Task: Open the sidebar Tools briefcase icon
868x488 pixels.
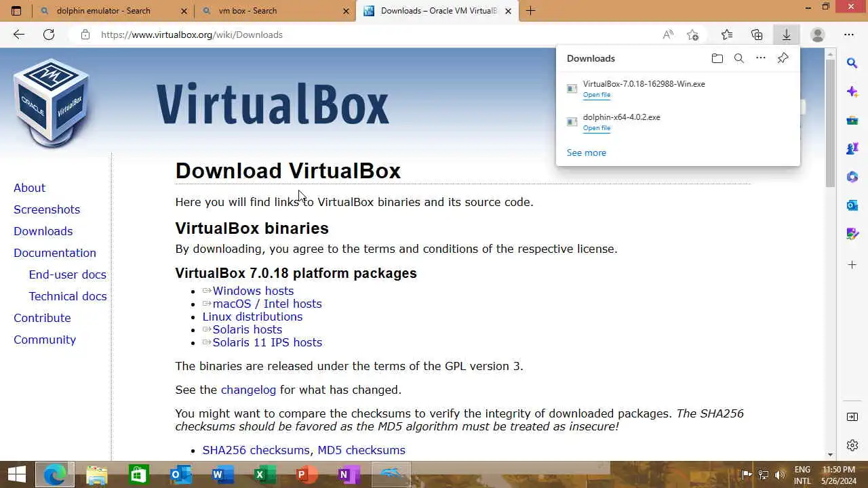Action: [852, 120]
